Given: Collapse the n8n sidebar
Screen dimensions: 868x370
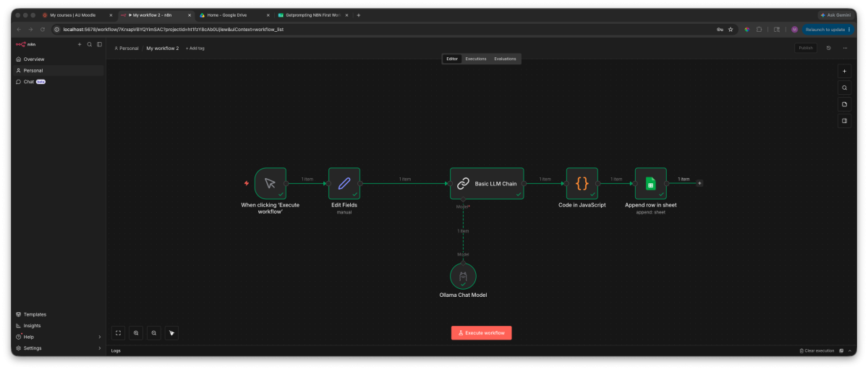Looking at the screenshot, I should click(99, 44).
